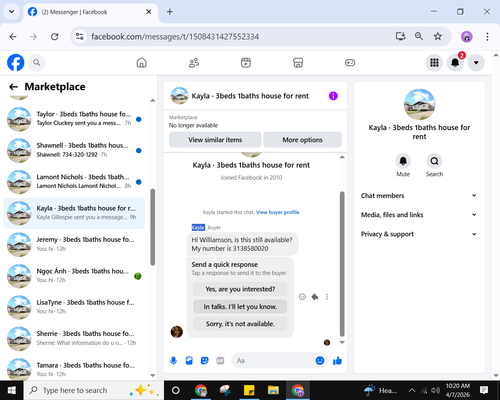This screenshot has height=400, width=500.
Task: Attach a file with the image icon
Action: 189,361
